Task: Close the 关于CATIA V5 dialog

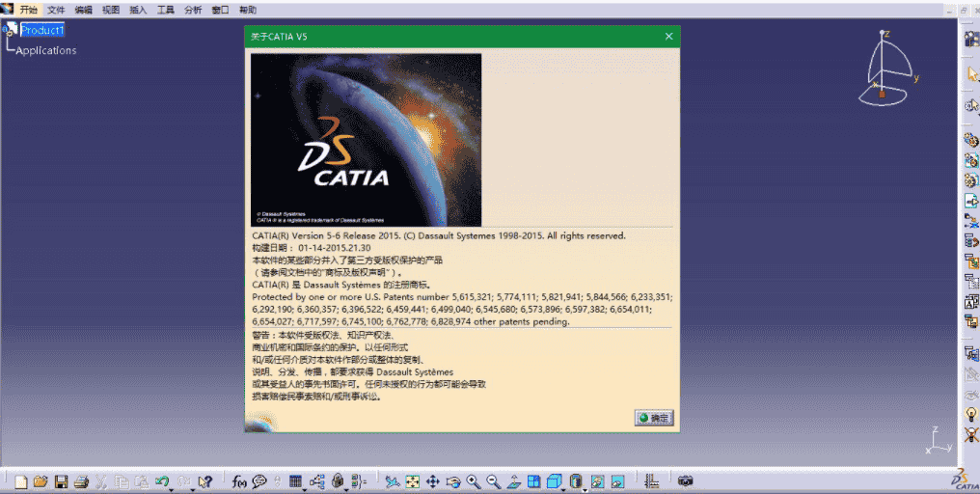Action: tap(668, 36)
